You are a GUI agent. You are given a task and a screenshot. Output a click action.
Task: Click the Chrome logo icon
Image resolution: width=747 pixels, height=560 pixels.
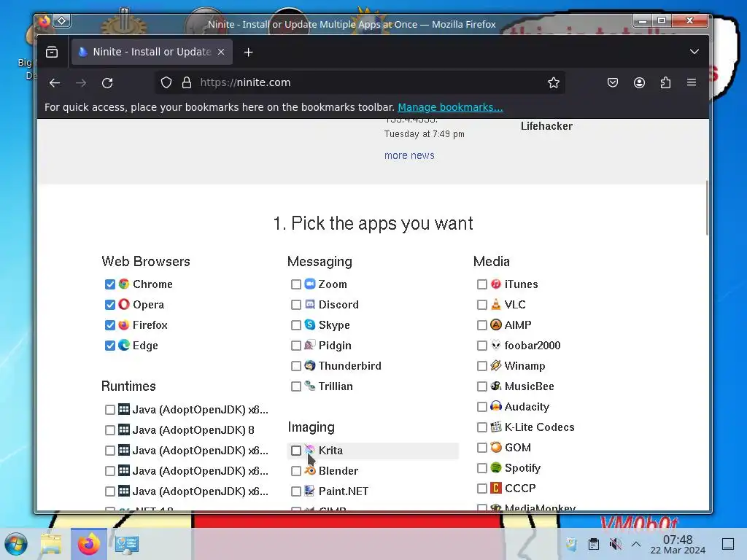pyautogui.click(x=124, y=284)
